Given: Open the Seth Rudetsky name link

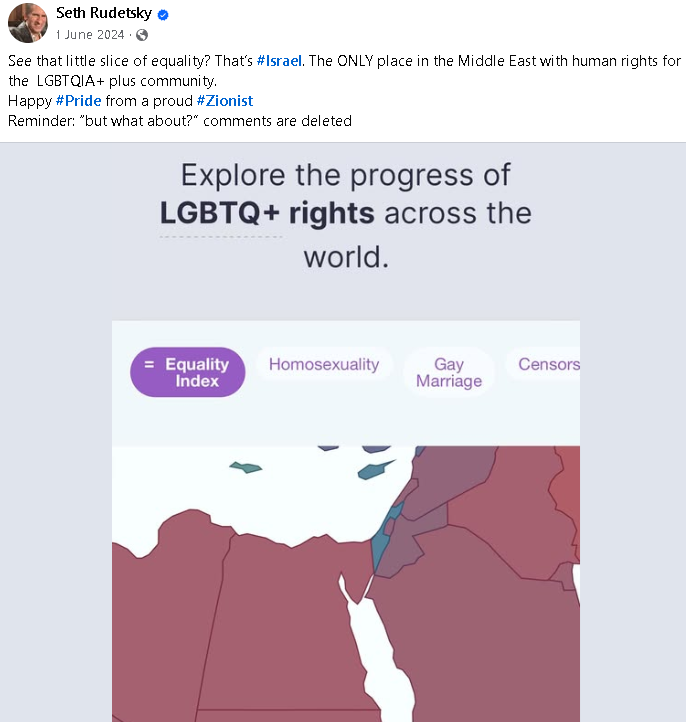Looking at the screenshot, I should click(x=104, y=13).
